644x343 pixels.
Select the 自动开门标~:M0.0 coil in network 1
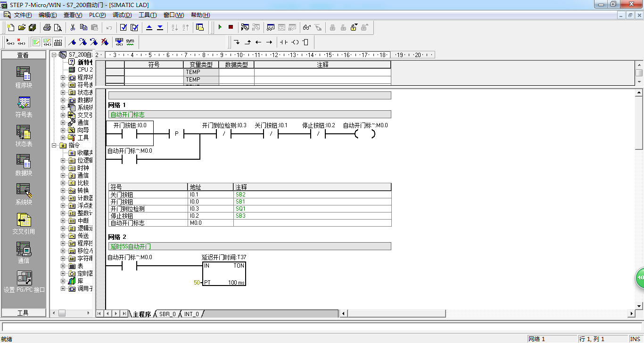coord(365,134)
